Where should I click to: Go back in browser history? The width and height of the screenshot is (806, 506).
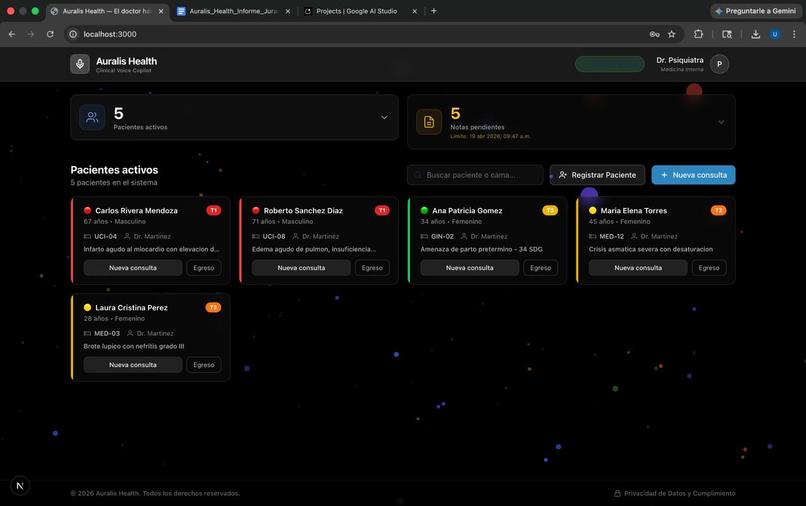(12, 34)
